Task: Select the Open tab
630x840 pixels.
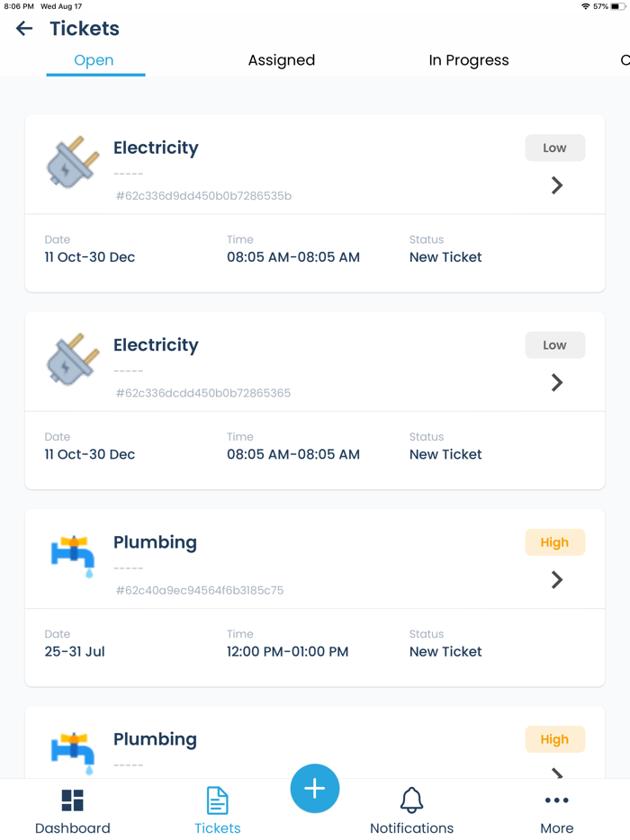Action: click(94, 60)
